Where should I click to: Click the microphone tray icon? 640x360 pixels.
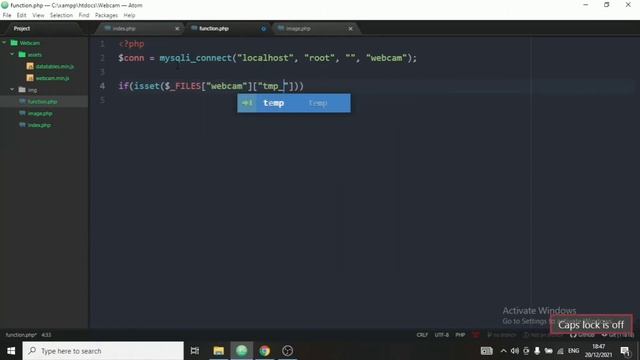point(537,351)
